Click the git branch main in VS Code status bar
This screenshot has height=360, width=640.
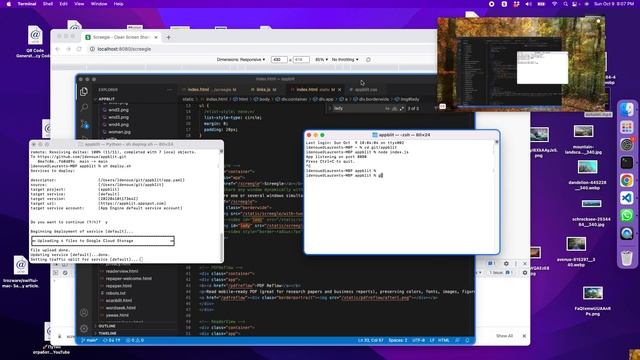(x=90, y=340)
